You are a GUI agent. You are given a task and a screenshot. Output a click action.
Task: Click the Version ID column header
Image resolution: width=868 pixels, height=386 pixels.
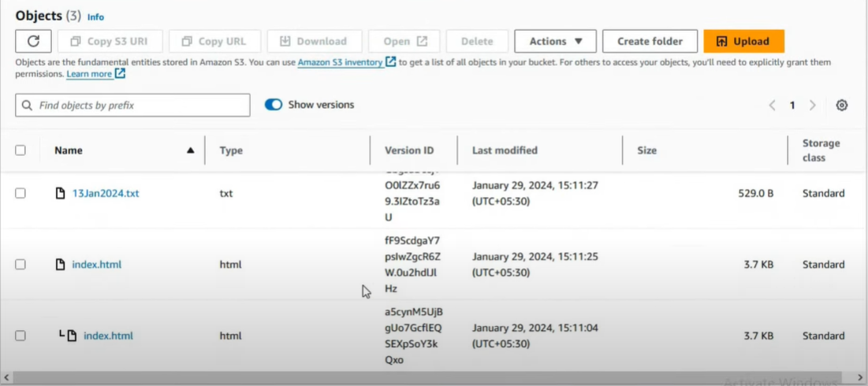410,150
